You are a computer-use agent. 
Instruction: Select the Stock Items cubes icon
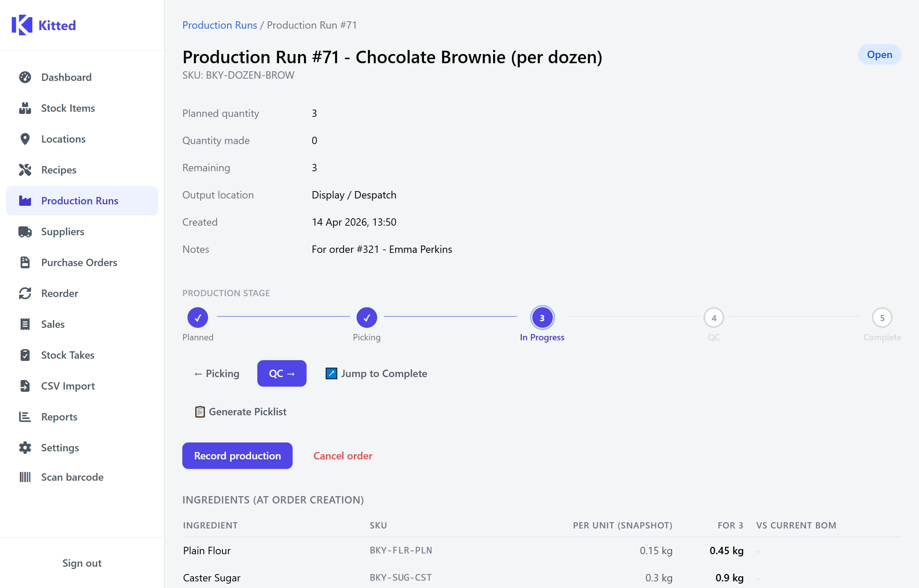tap(25, 108)
